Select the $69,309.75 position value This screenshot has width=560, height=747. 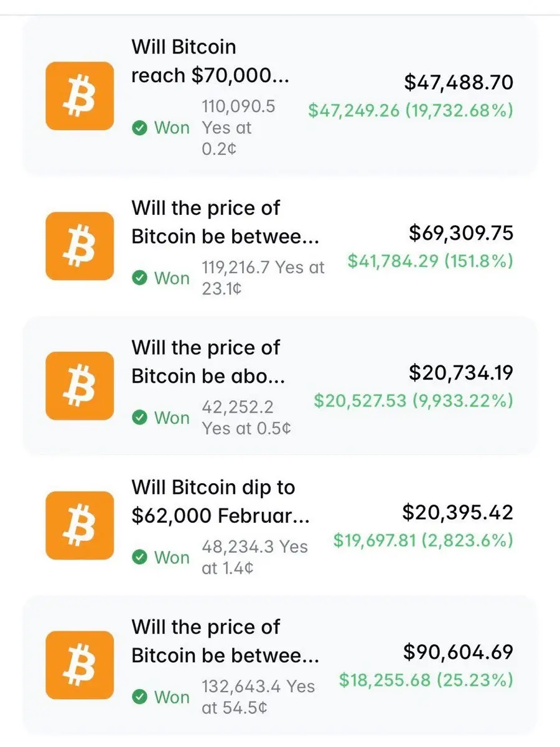tap(461, 233)
